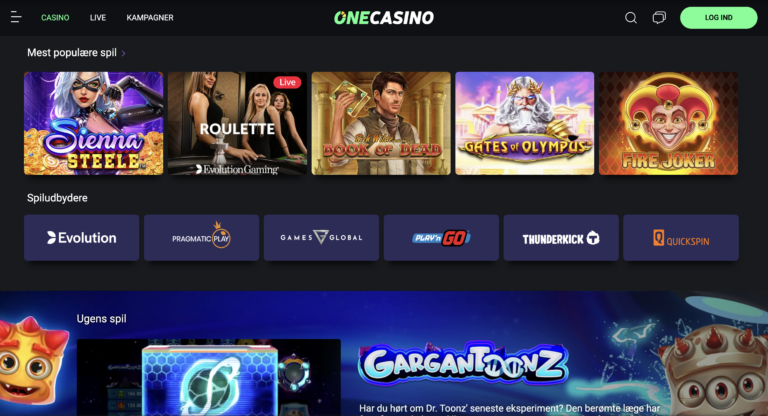This screenshot has width=768, height=416.
Task: Open the live chat icon
Action: click(659, 18)
